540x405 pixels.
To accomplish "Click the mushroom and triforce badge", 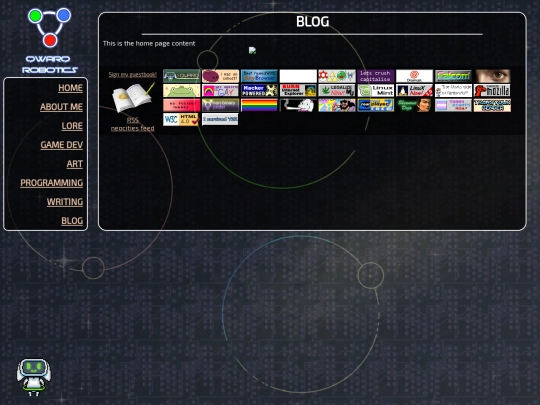I will 337,76.
